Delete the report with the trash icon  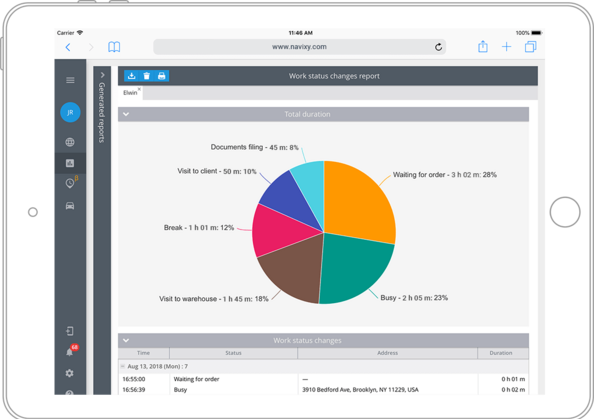tap(147, 76)
